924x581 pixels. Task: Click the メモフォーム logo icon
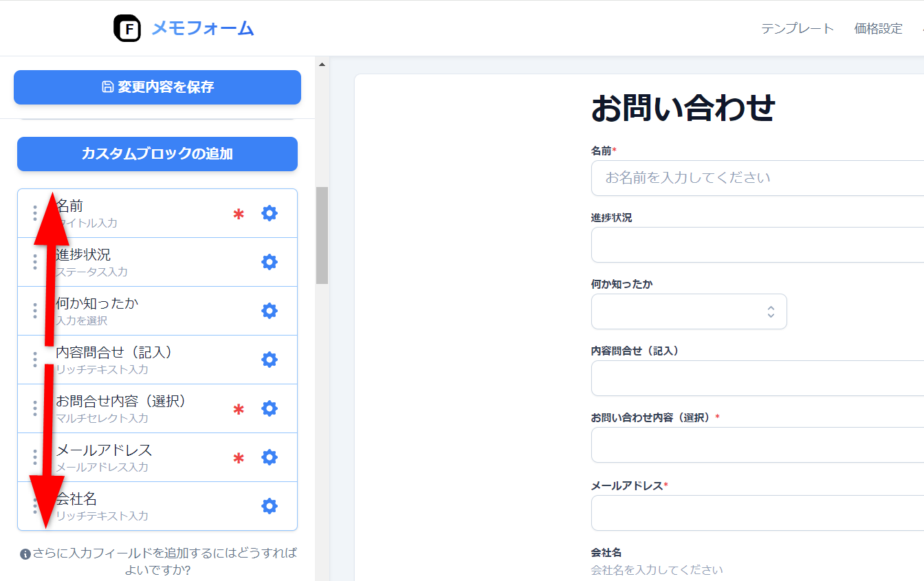pyautogui.click(x=127, y=29)
